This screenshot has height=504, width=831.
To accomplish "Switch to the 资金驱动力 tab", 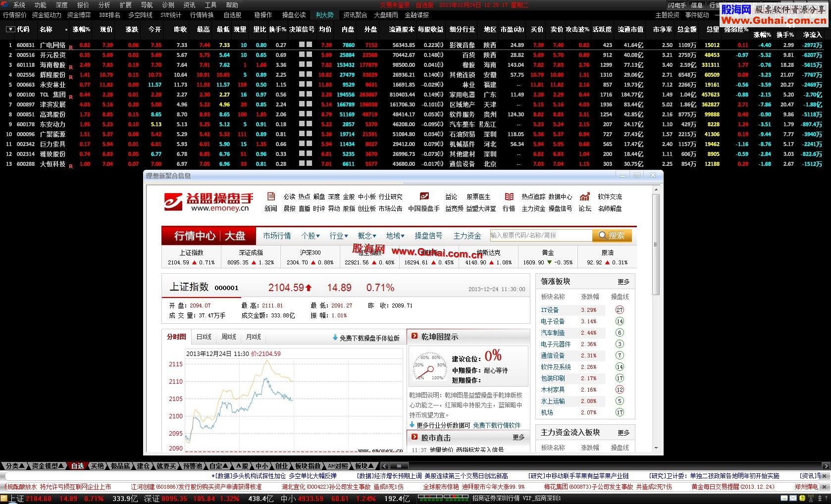I will [47, 15].
